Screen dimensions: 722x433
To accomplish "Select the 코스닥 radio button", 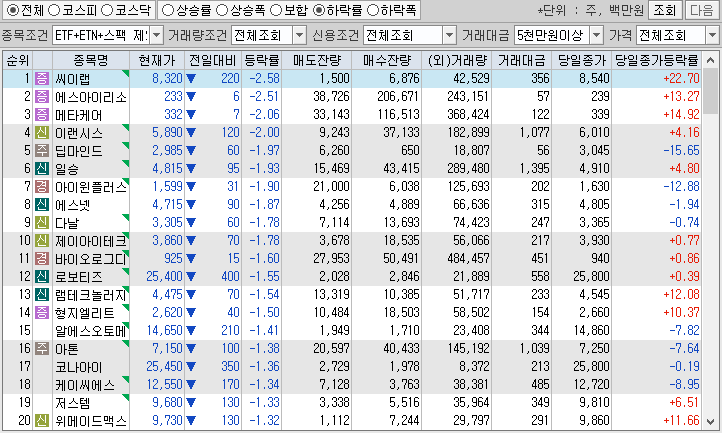I will (x=107, y=10).
